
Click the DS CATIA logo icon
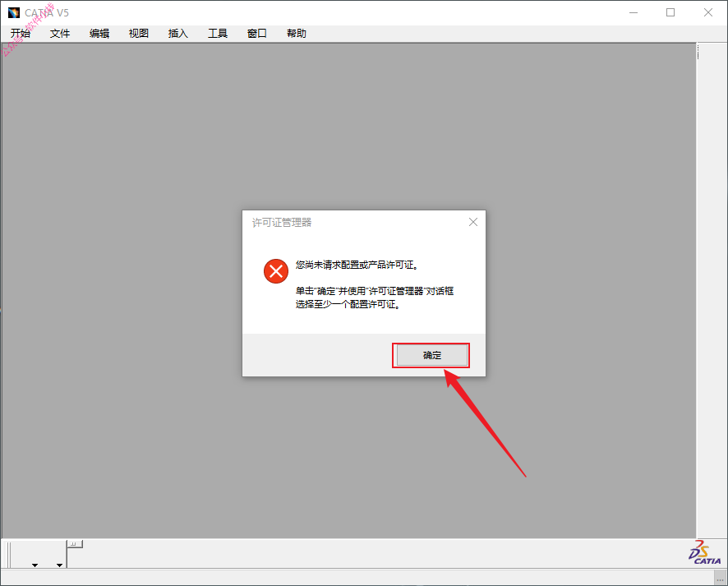pyautogui.click(x=704, y=552)
